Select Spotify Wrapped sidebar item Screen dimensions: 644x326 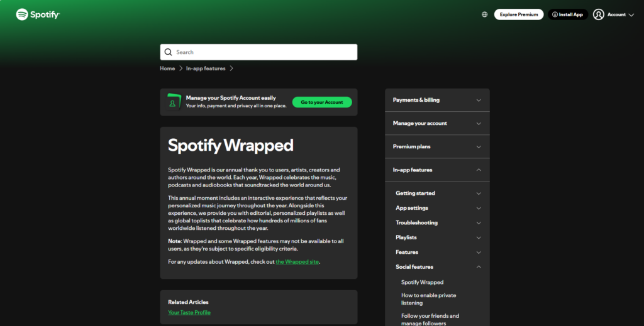coord(422,282)
